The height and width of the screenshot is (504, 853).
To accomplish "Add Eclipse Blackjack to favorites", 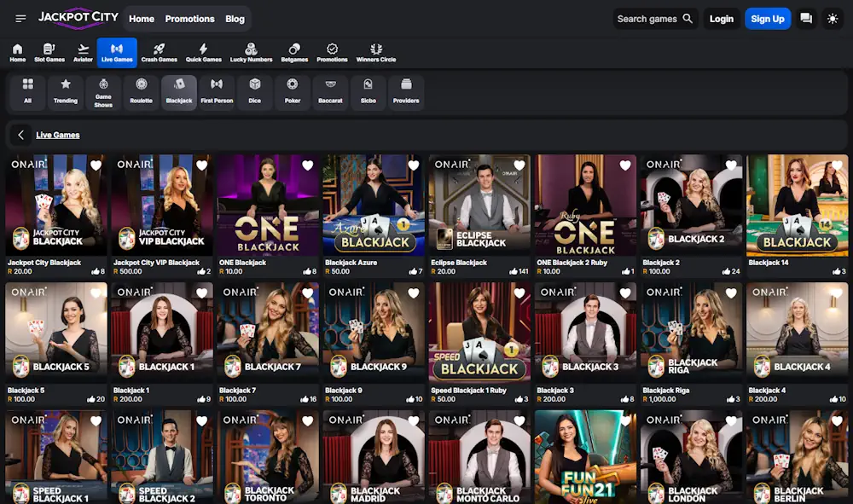I will [x=519, y=165].
